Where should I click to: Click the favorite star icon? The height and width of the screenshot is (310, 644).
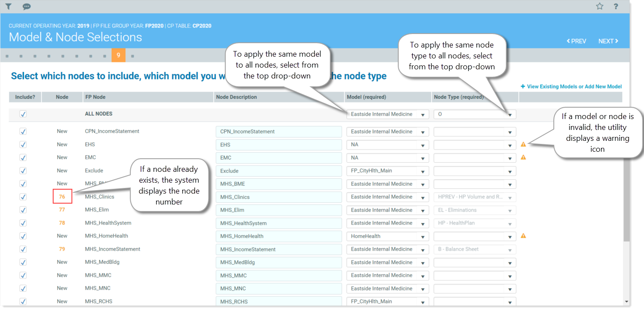tap(600, 7)
